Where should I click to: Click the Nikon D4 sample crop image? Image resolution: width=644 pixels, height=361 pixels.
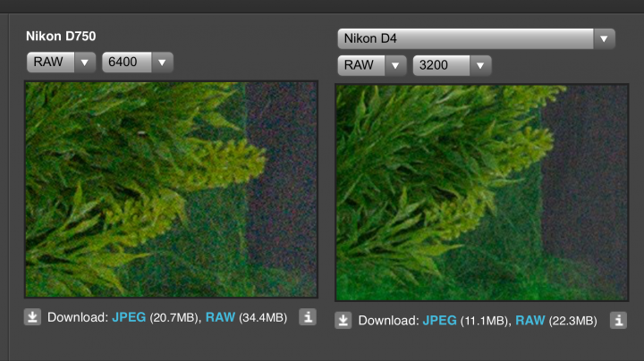(x=482, y=192)
